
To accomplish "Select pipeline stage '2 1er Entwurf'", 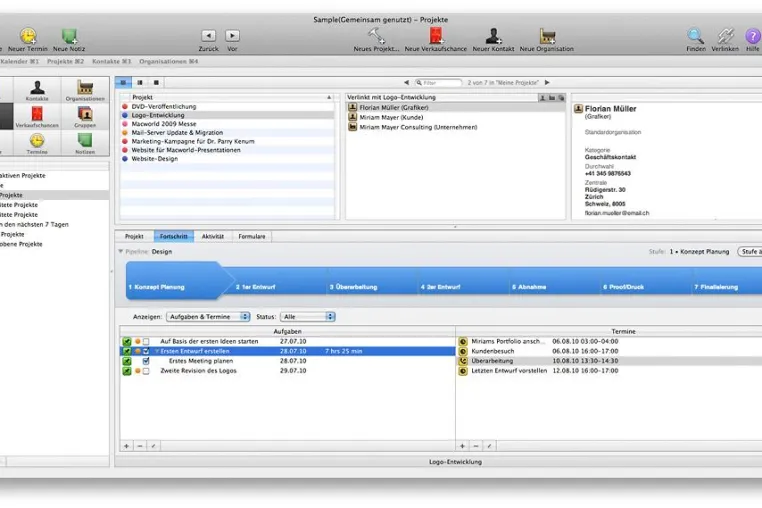I will tap(277, 282).
